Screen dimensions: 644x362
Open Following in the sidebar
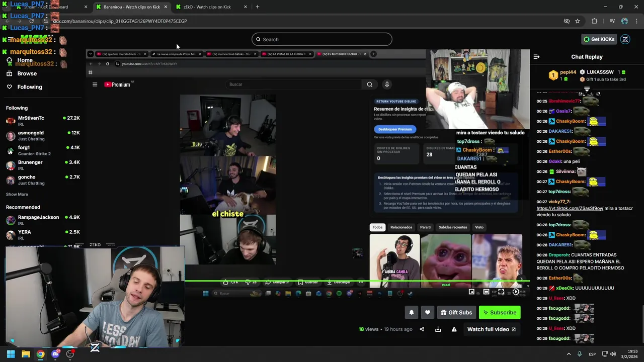(x=30, y=87)
